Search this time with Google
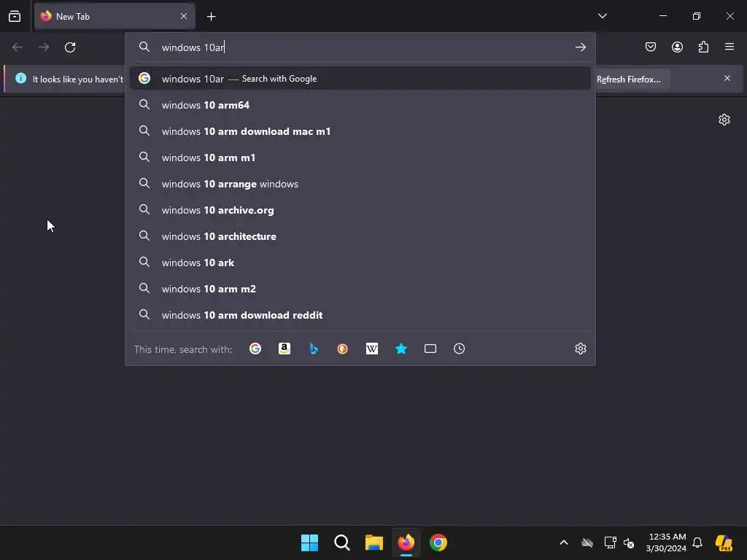The height and width of the screenshot is (560, 747). pos(255,349)
